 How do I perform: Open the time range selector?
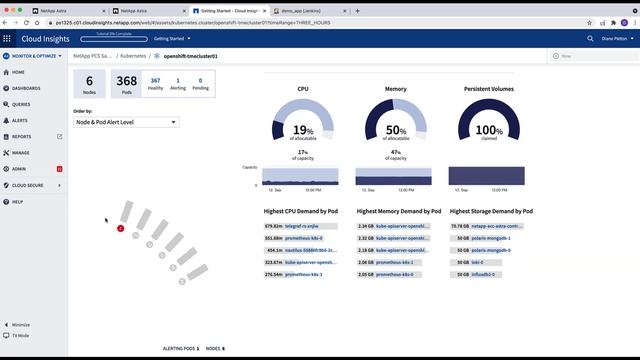pyautogui.click(x=593, y=56)
